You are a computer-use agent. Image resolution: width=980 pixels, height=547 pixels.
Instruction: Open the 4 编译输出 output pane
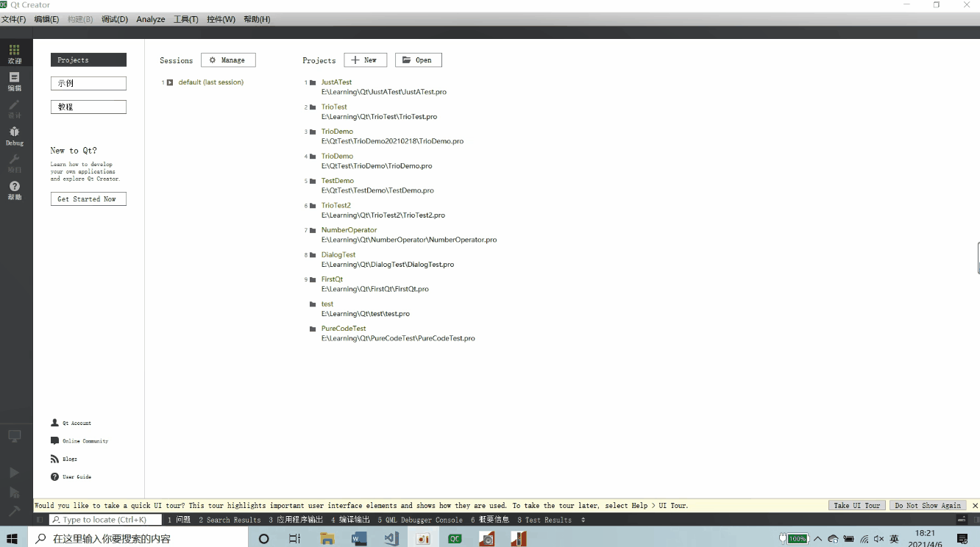351,520
